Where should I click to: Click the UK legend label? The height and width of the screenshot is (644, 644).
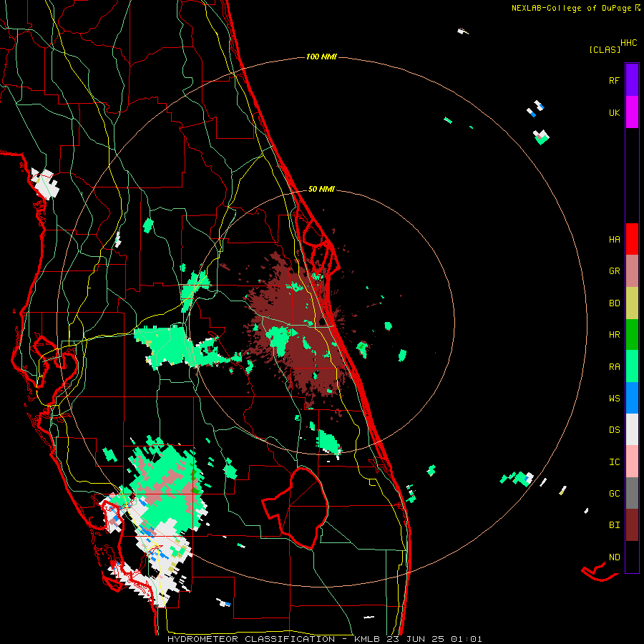[614, 112]
